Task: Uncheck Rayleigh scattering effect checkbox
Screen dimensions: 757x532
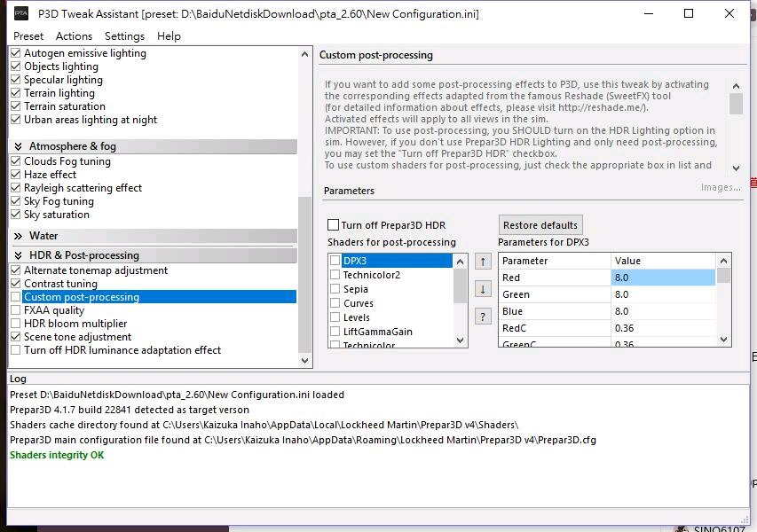Action: click(15, 188)
